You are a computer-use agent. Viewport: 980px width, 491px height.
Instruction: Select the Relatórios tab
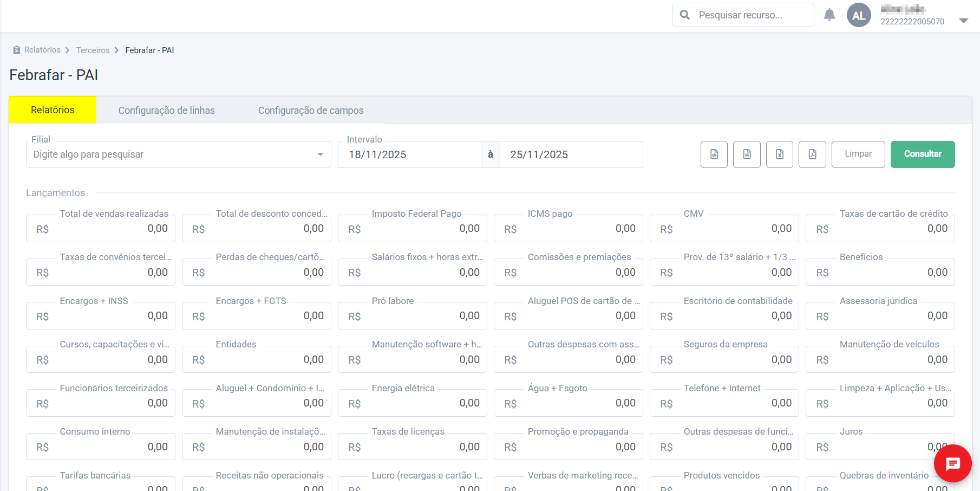pyautogui.click(x=53, y=110)
